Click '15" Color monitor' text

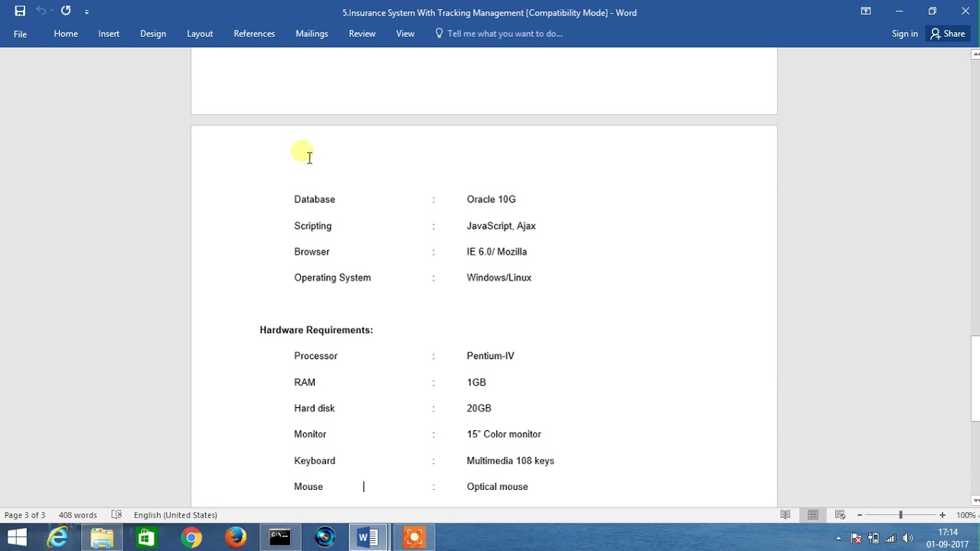504,434
